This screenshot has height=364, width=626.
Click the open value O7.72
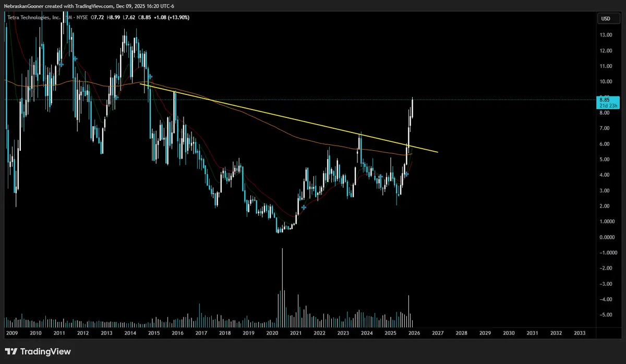click(x=97, y=17)
